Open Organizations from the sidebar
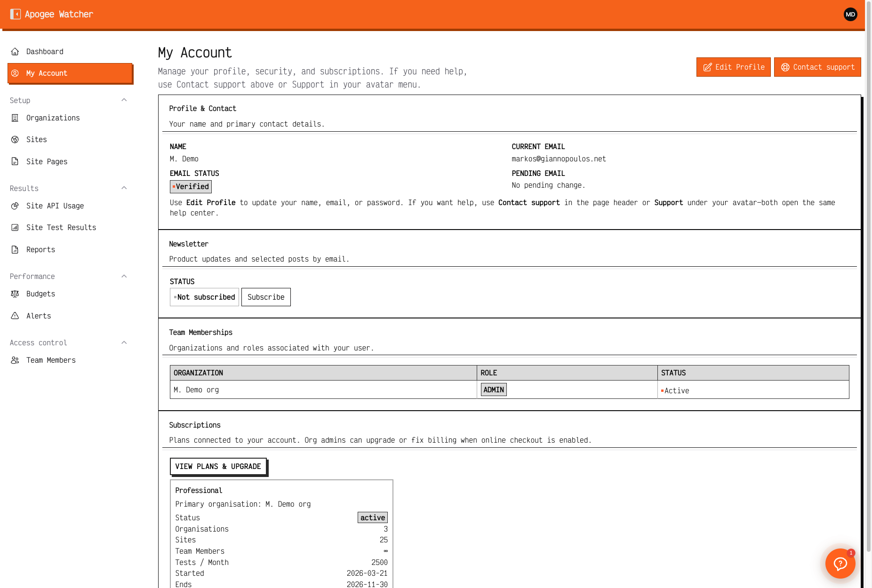Screen dimensions: 872x588 (70, 118)
